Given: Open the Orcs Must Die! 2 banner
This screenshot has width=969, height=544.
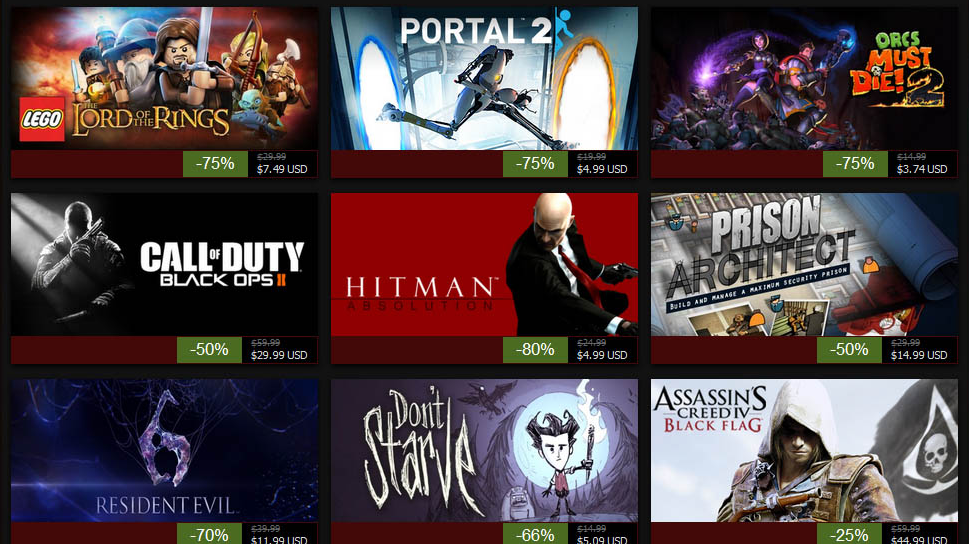Looking at the screenshot, I should coord(804,79).
